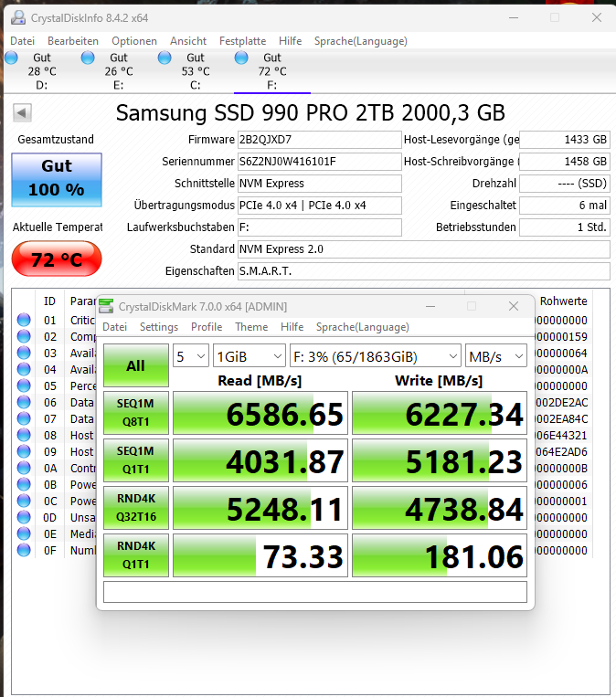This screenshot has width=616, height=697.
Task: Click the green All benchmark button
Action: [x=136, y=365]
